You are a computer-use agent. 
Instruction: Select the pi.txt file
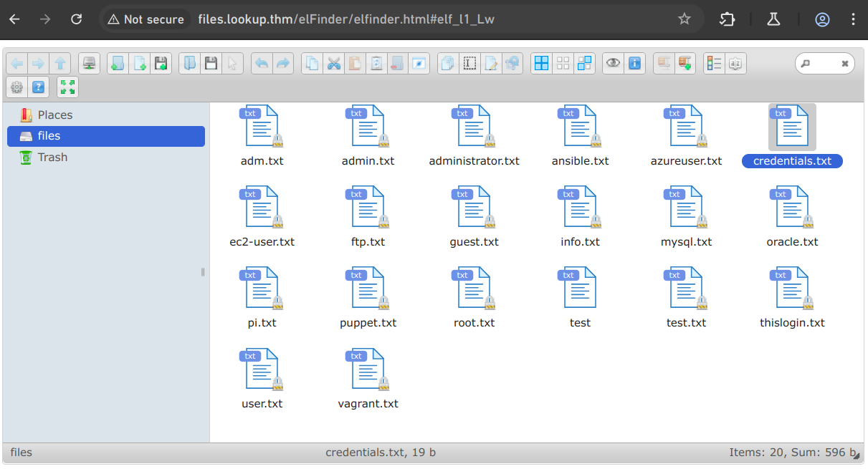tap(262, 298)
